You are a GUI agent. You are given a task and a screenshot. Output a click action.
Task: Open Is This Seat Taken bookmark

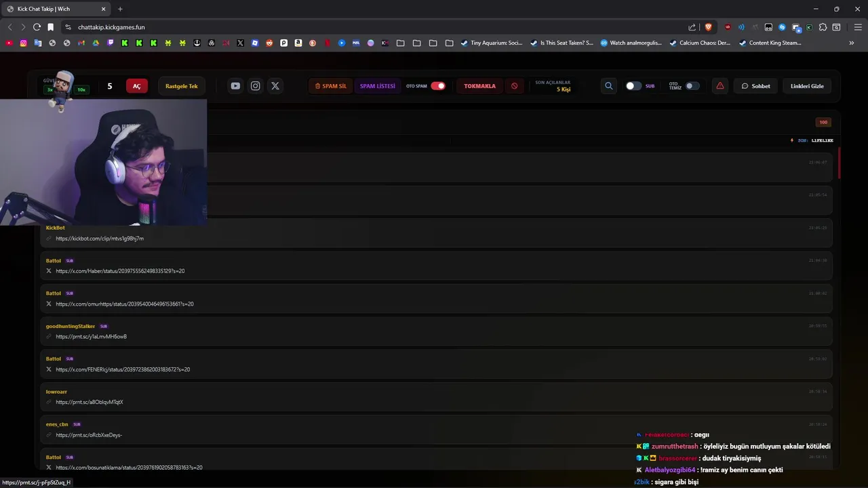point(561,43)
